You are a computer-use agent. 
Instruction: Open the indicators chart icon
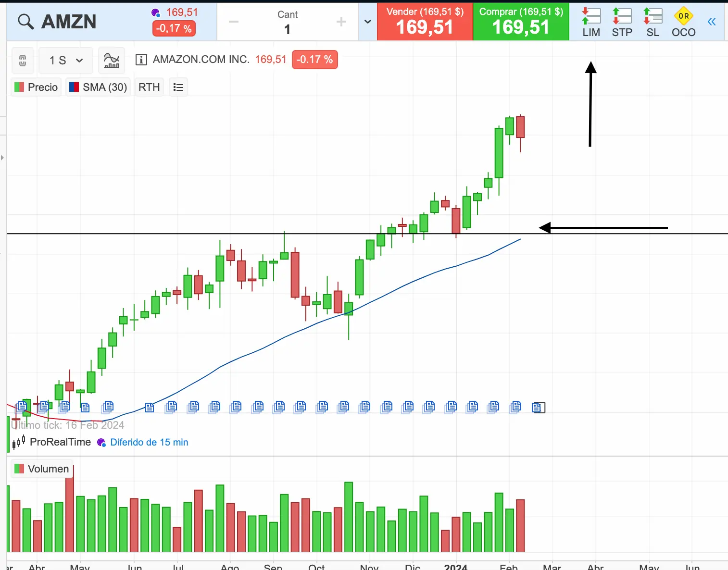point(112,60)
